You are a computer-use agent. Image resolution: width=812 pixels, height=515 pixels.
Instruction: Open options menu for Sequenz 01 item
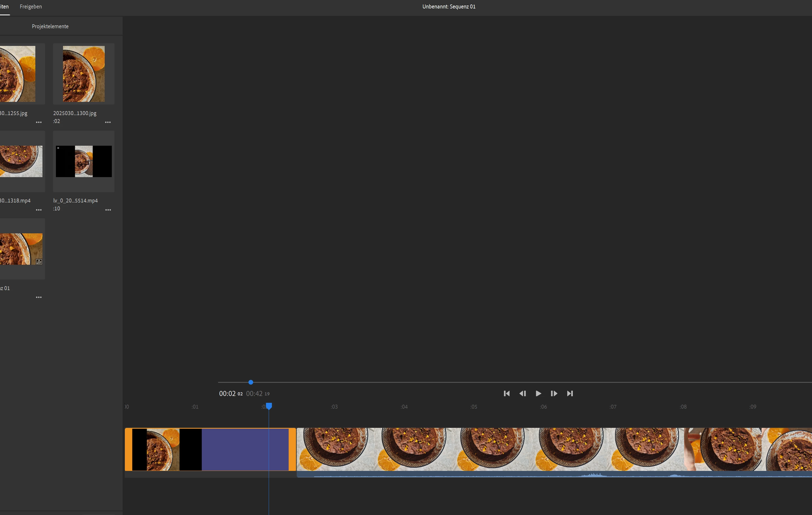click(39, 297)
